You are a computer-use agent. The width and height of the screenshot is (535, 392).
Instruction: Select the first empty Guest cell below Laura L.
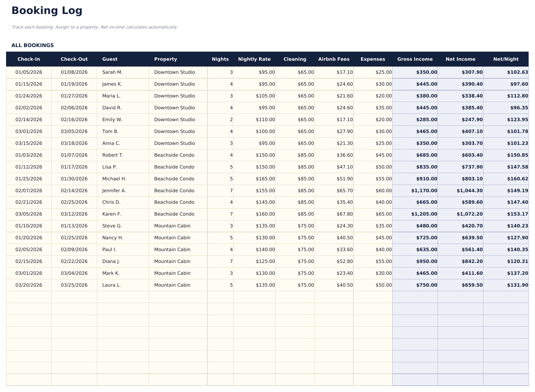[x=121, y=297]
